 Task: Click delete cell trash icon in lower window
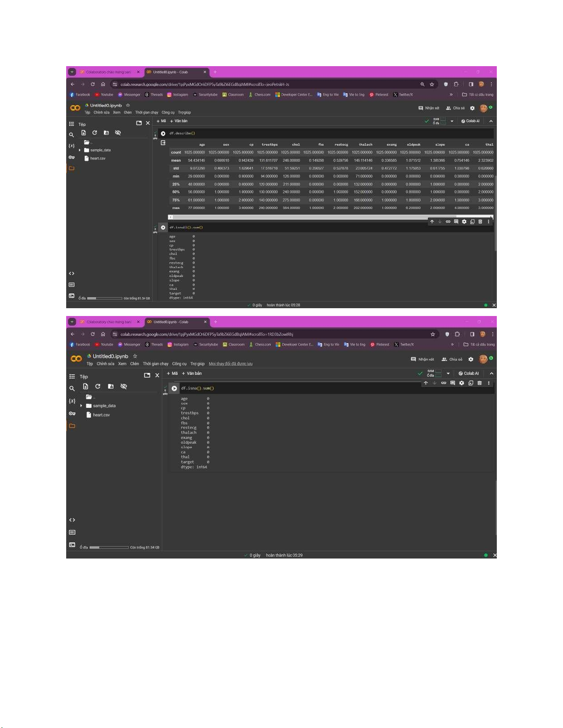click(479, 383)
